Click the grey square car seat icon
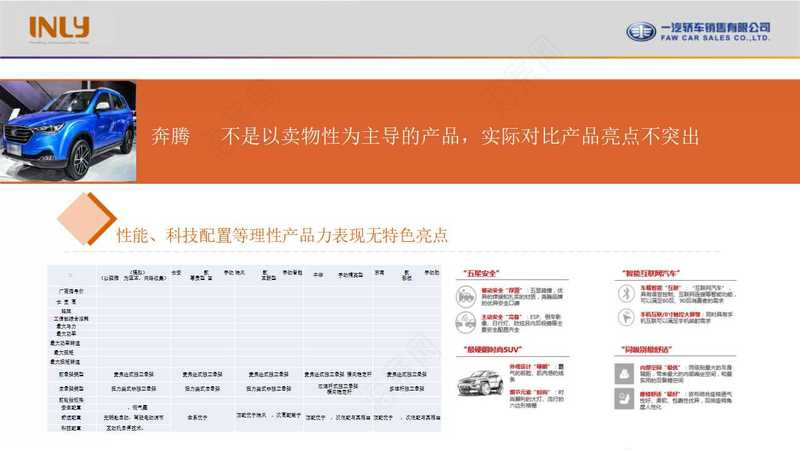This screenshot has width=800, height=450. (x=624, y=399)
